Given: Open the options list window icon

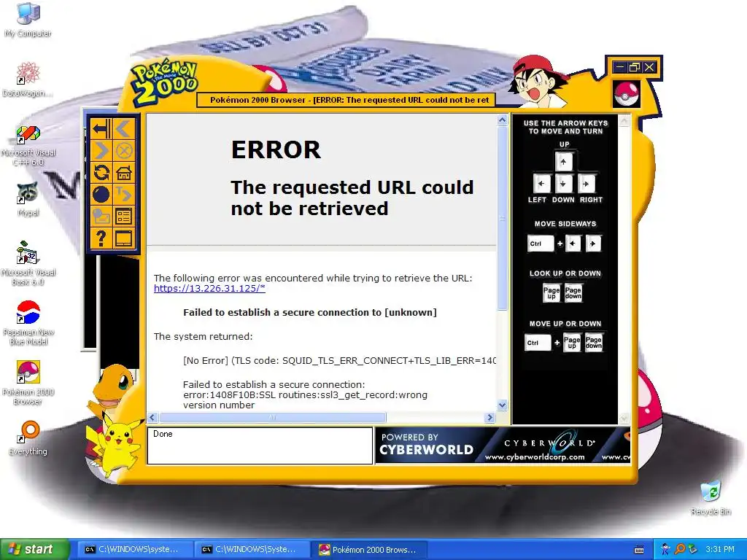Looking at the screenshot, I should click(x=124, y=216).
